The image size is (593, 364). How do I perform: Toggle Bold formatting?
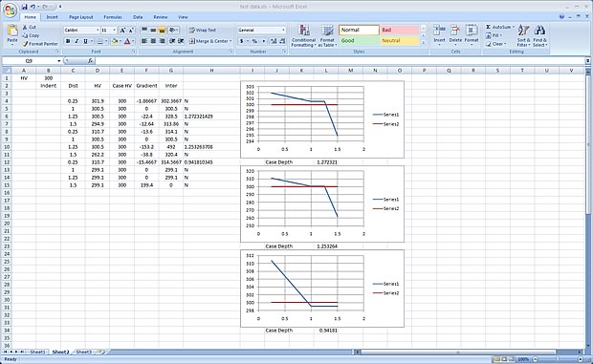point(68,41)
